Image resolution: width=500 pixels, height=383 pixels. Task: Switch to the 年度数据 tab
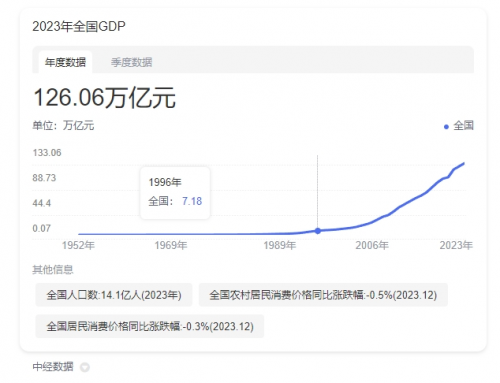pyautogui.click(x=65, y=62)
